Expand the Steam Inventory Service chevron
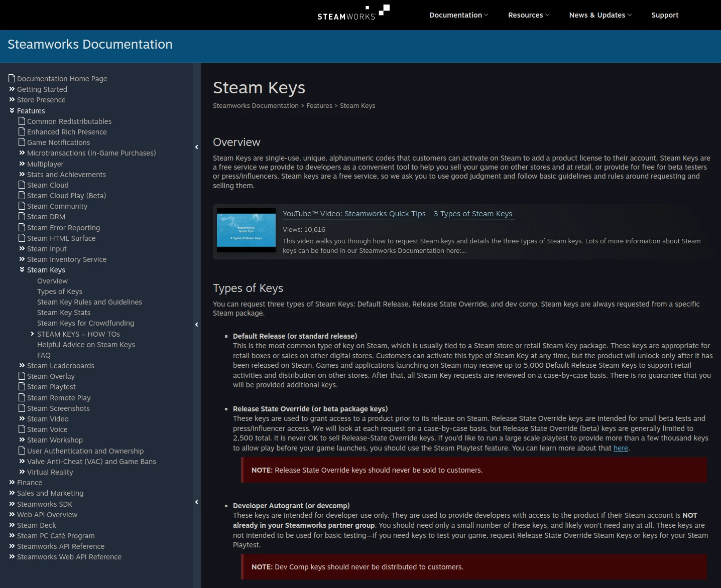The image size is (721, 588). (22, 259)
